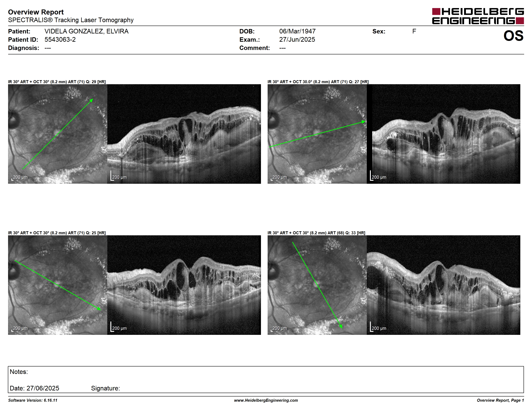Click the 200 µm scale bar in Q: 29 OCT

click(x=119, y=176)
